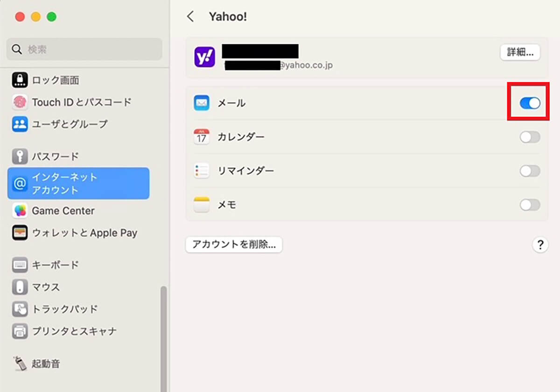Select Touch IDとパスコード in the sidebar

point(82,102)
